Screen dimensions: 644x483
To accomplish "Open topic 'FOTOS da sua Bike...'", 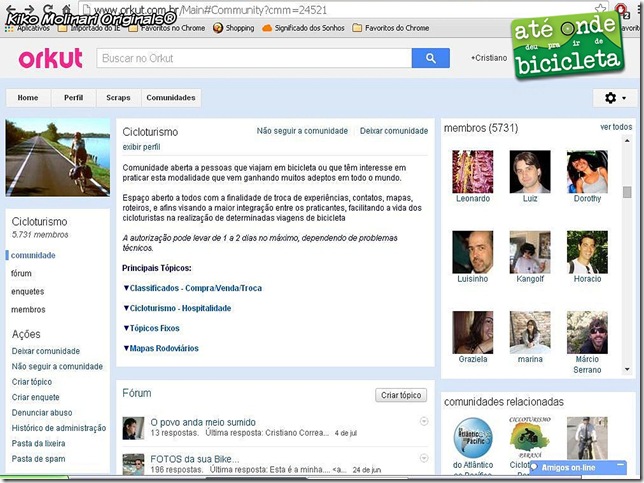I will 195,459.
